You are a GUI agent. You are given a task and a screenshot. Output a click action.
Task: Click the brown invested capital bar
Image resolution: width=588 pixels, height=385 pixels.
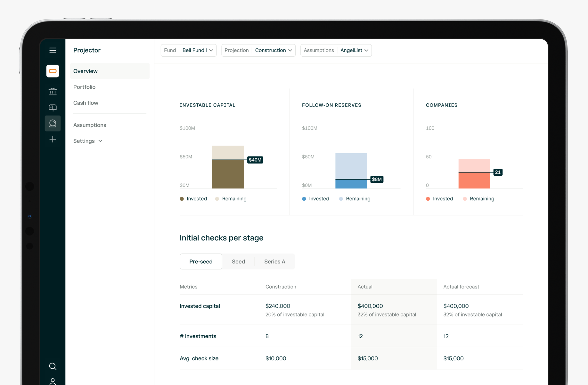[228, 174]
